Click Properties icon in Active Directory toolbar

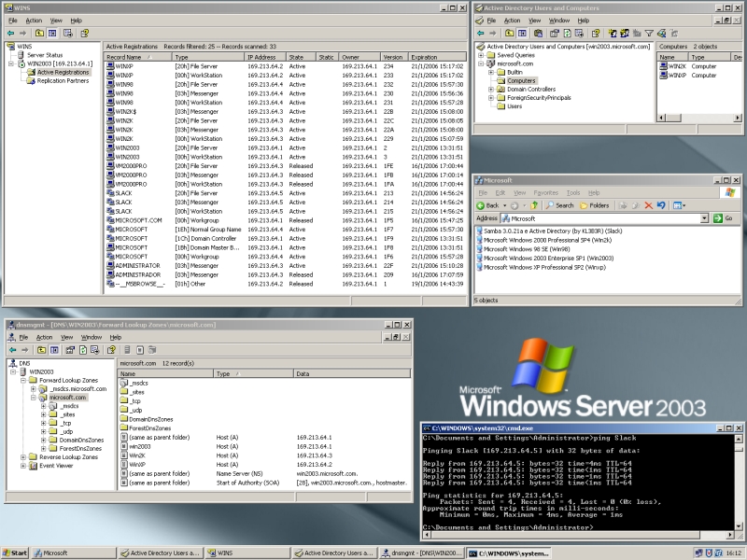tap(554, 34)
